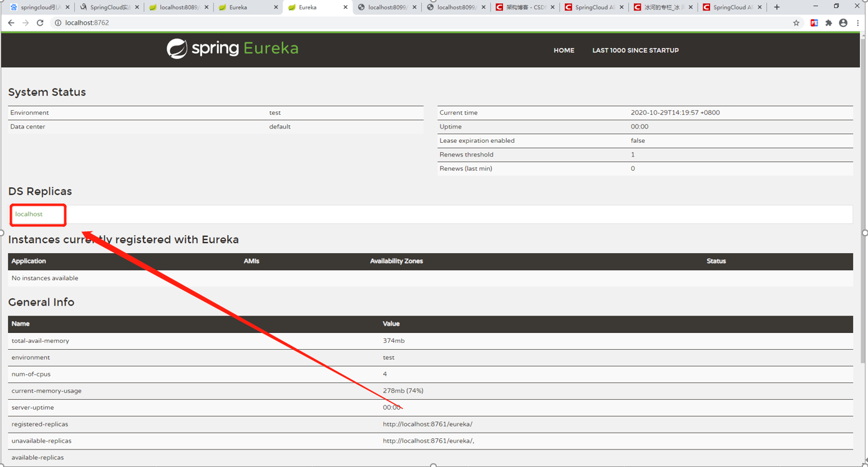Open the localhost DS replica link
The height and width of the screenshot is (467, 868).
[29, 214]
